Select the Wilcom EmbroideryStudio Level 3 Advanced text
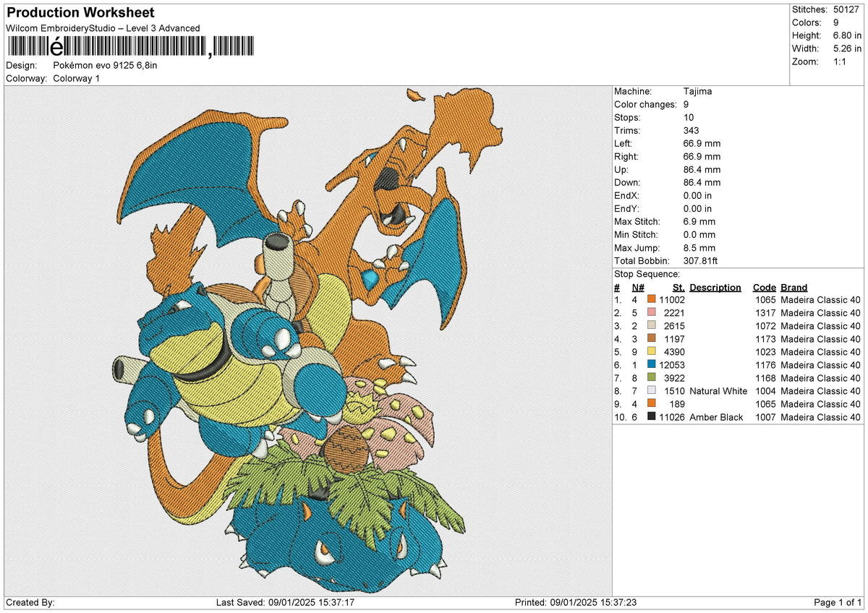Image resolution: width=868 pixels, height=613 pixels. coord(103,28)
